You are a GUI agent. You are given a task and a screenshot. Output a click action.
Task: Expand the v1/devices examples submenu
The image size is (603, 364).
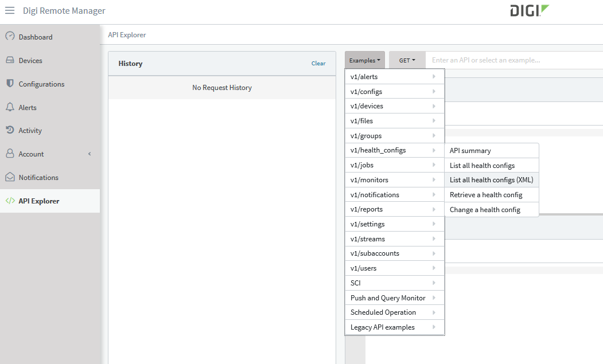395,106
